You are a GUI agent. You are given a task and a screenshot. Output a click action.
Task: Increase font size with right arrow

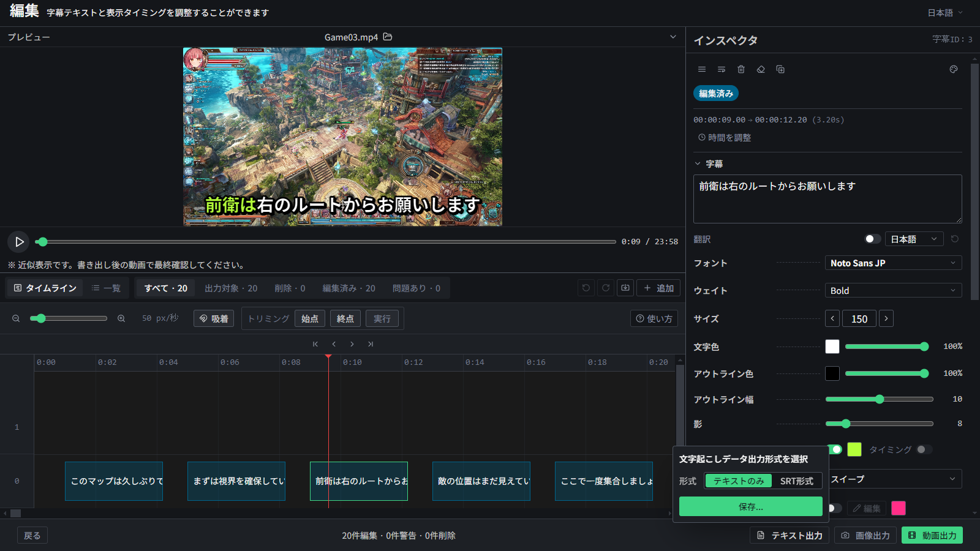tap(886, 318)
